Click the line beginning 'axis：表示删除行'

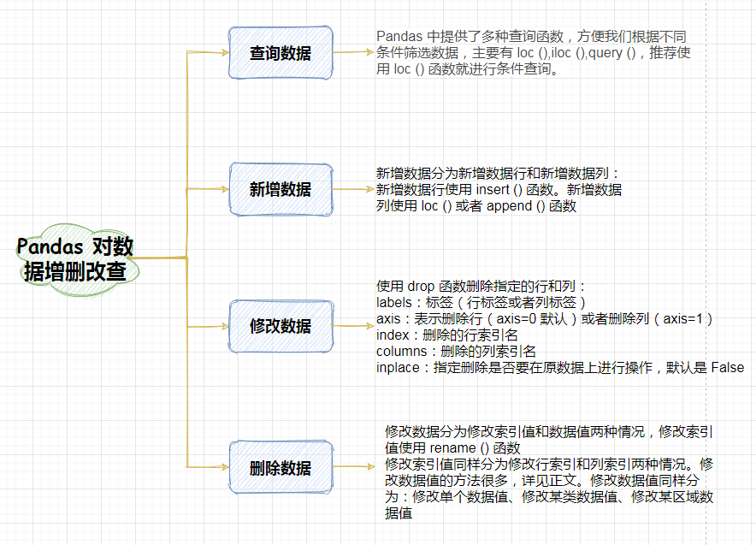(545, 319)
